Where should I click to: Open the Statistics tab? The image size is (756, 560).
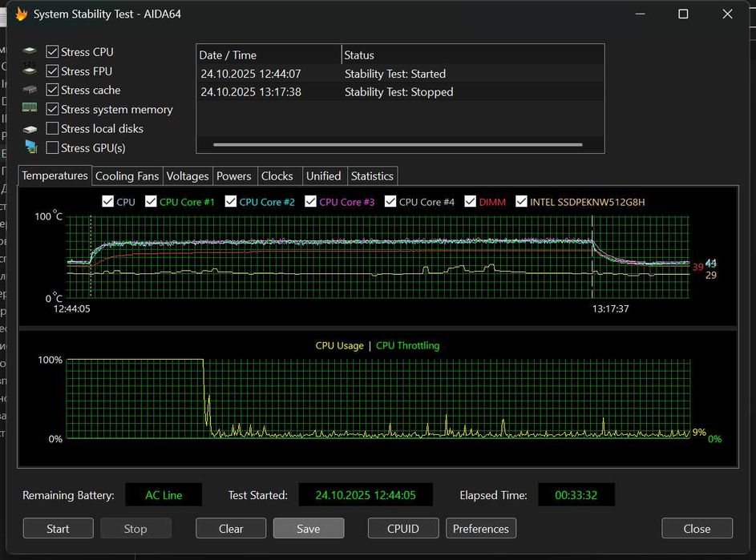click(372, 176)
